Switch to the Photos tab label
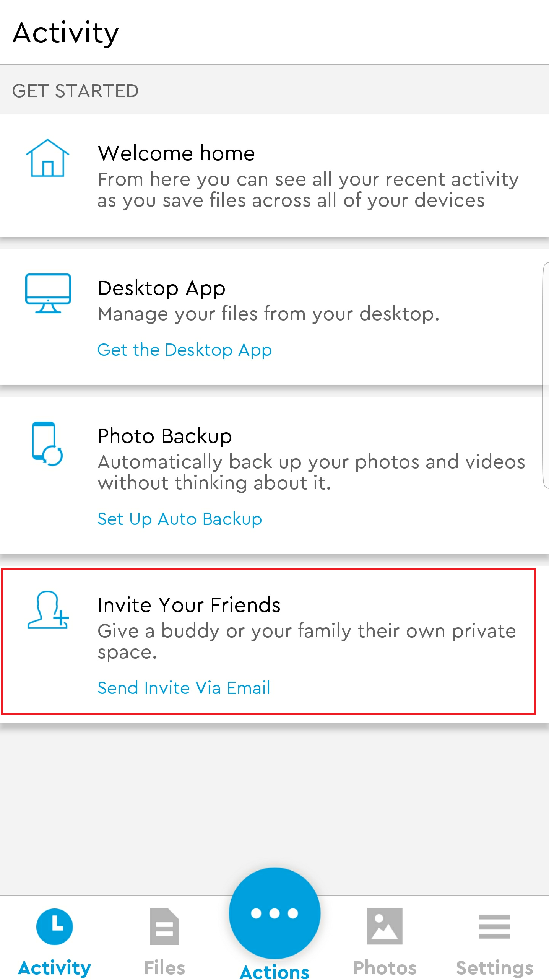Image resolution: width=549 pixels, height=980 pixels. tap(385, 968)
